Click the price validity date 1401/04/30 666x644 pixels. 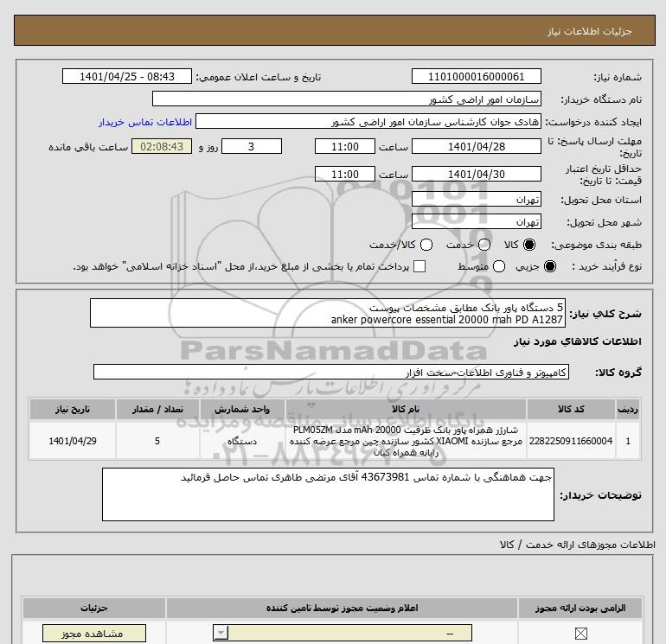click(476, 174)
